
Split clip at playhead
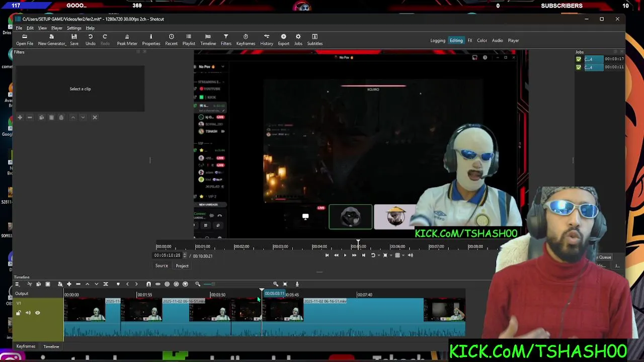click(106, 284)
